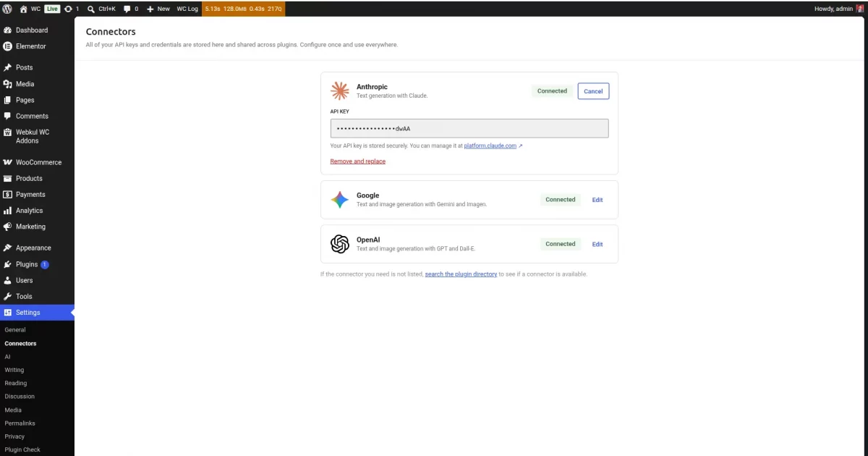Screen dimensions: 868x456
Task: Open Writing settings submenu
Action: [x=14, y=370]
